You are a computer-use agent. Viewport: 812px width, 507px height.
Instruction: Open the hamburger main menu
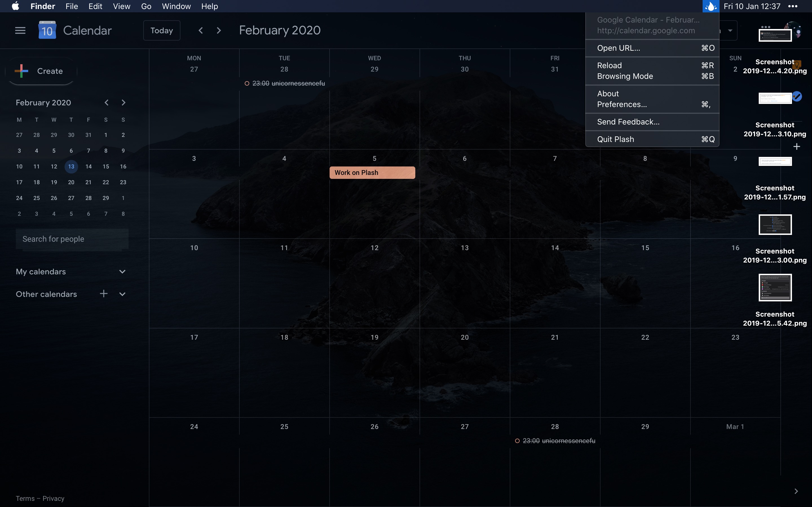click(x=20, y=30)
